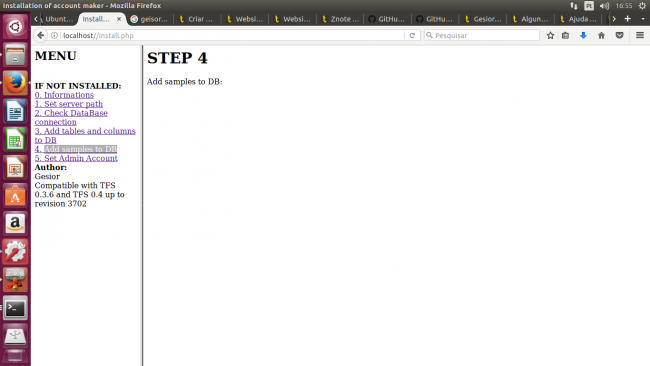
Task: Switch to Znote ... tab
Action: click(x=340, y=19)
